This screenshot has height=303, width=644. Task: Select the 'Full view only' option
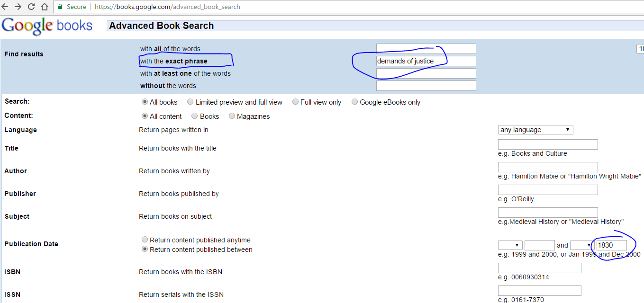tap(295, 102)
